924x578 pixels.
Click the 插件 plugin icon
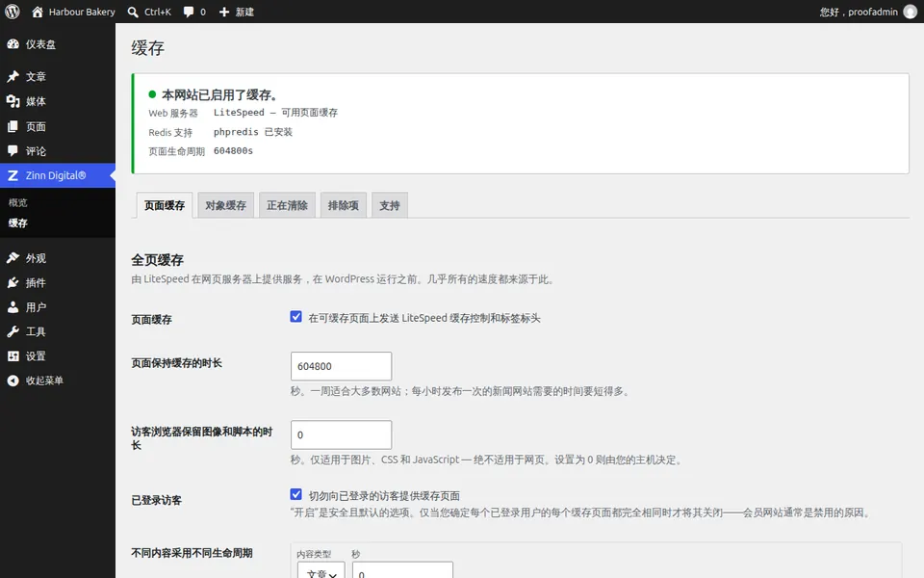(x=13, y=283)
